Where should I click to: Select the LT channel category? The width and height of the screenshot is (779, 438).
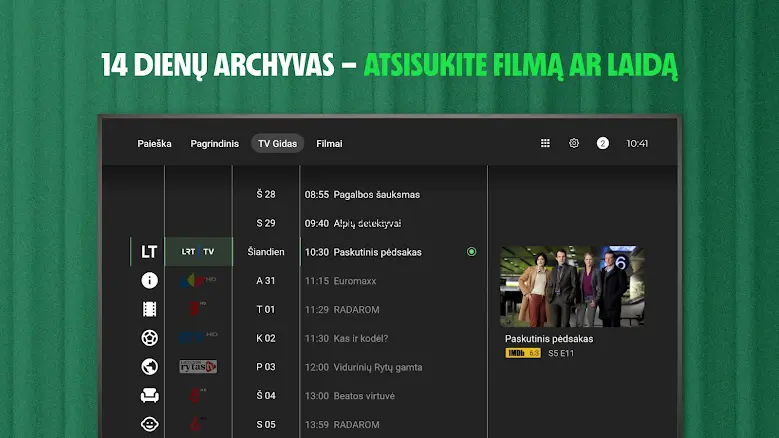click(x=149, y=252)
